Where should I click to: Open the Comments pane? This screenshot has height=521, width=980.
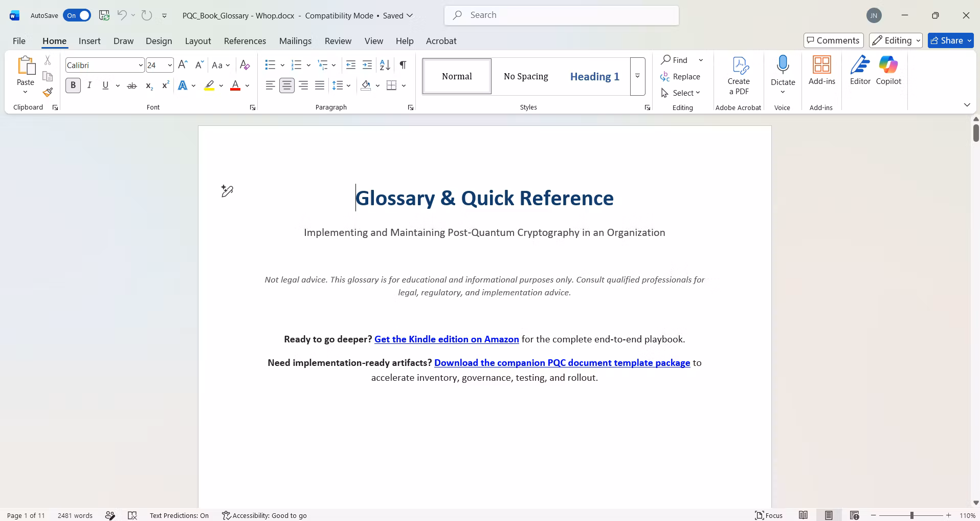click(x=834, y=40)
